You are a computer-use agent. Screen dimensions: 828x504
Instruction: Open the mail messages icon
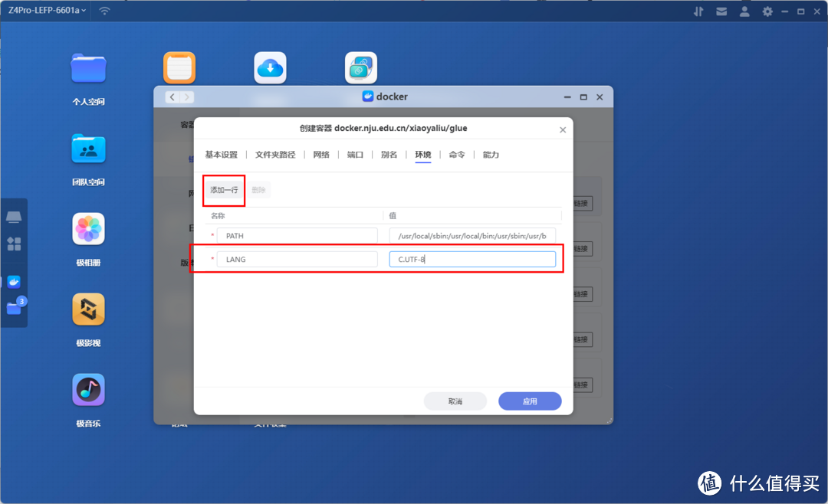coord(721,11)
